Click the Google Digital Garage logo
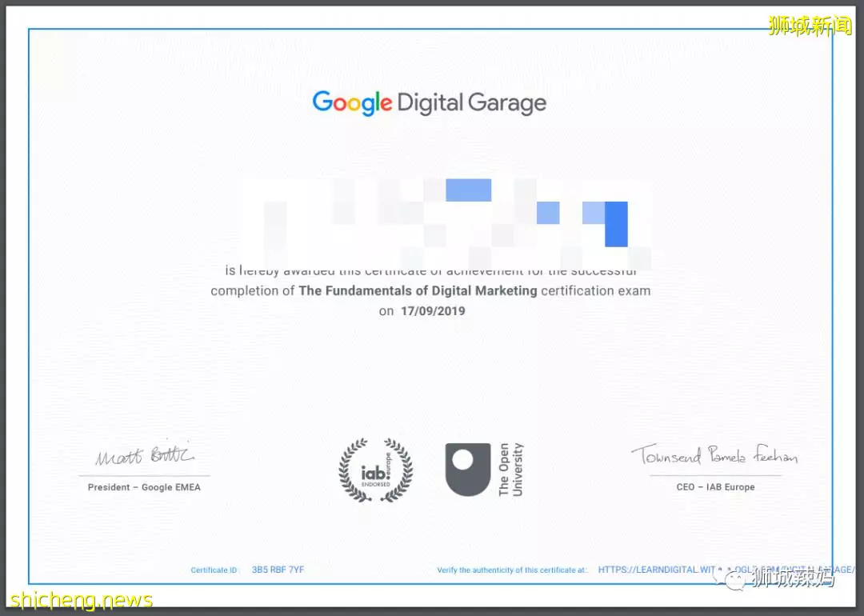The width and height of the screenshot is (864, 616). [430, 103]
